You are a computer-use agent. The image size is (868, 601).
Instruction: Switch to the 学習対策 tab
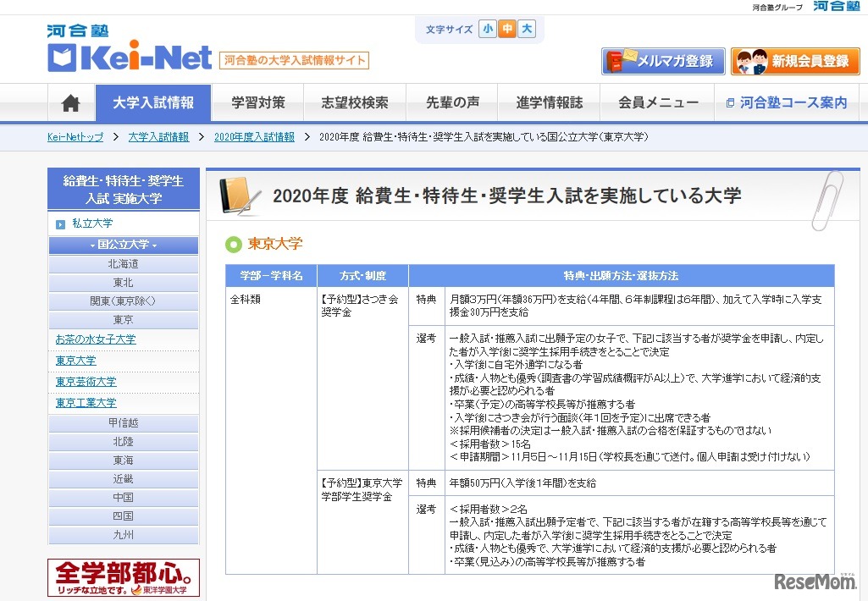258,102
